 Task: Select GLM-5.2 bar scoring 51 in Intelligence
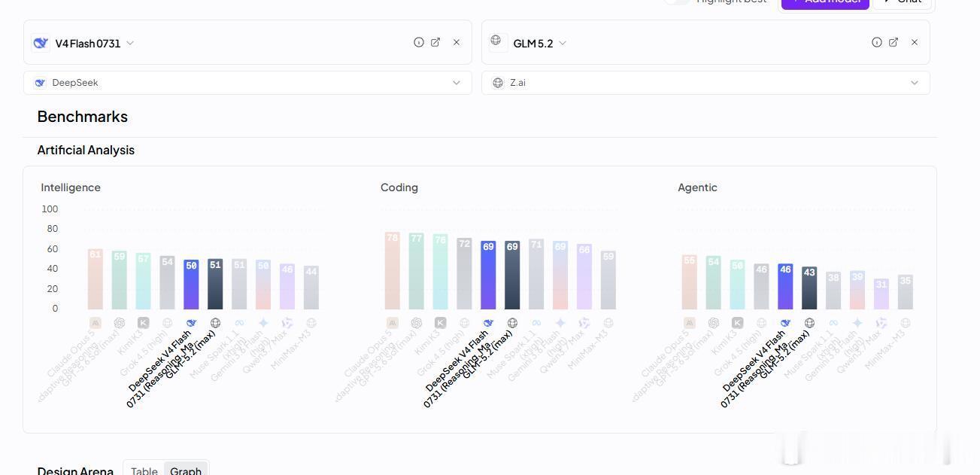pos(215,284)
